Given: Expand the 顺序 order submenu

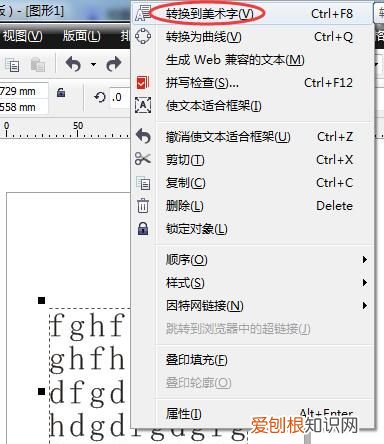Looking at the screenshot, I should click(253, 260).
